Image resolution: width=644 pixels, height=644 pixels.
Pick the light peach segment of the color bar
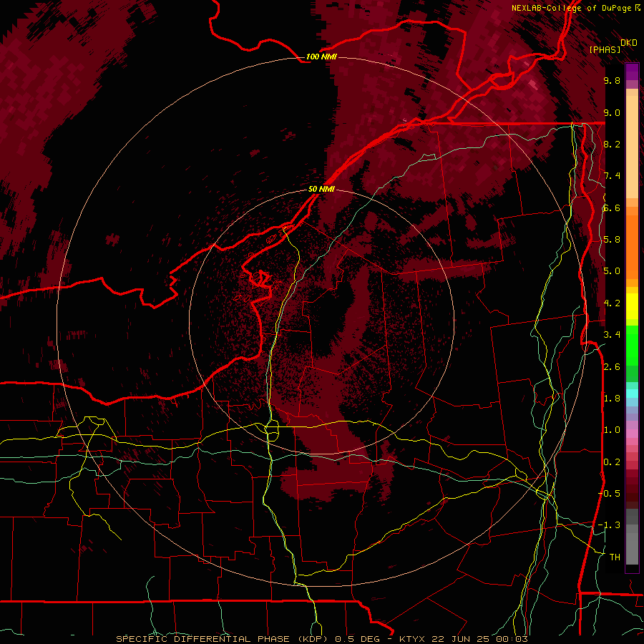click(x=632, y=147)
